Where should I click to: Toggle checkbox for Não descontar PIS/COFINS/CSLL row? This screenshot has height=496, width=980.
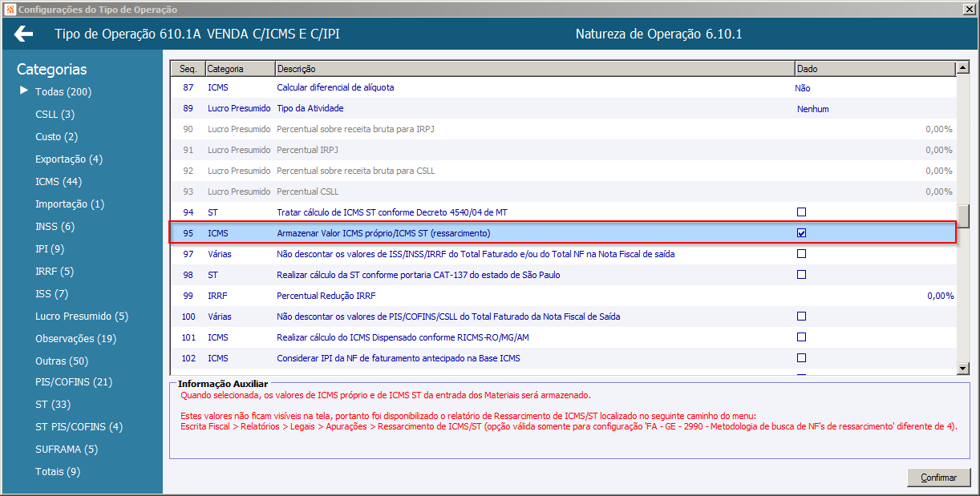click(x=801, y=317)
